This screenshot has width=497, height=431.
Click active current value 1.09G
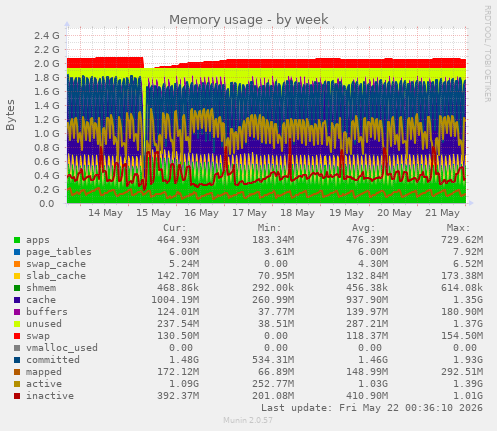(184, 384)
